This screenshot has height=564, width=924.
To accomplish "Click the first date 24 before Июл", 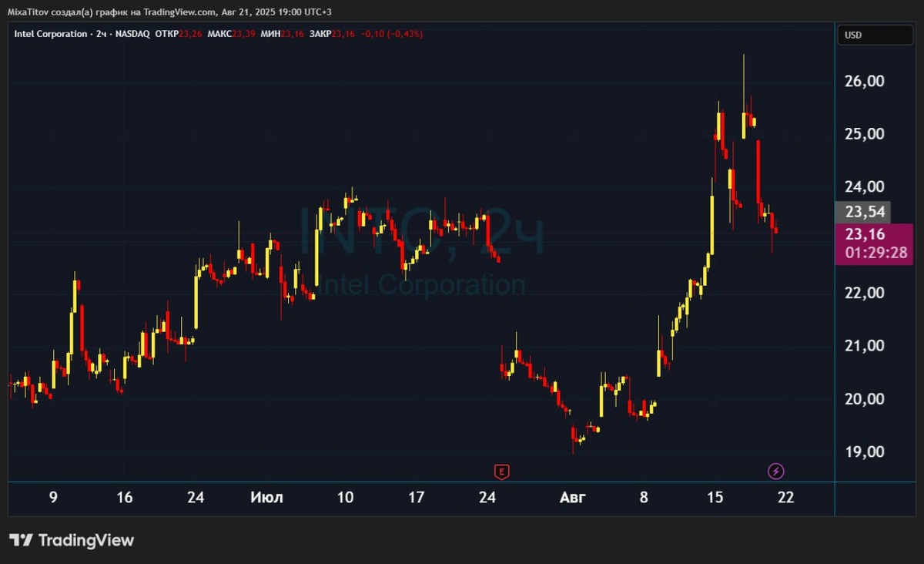I will [x=196, y=498].
